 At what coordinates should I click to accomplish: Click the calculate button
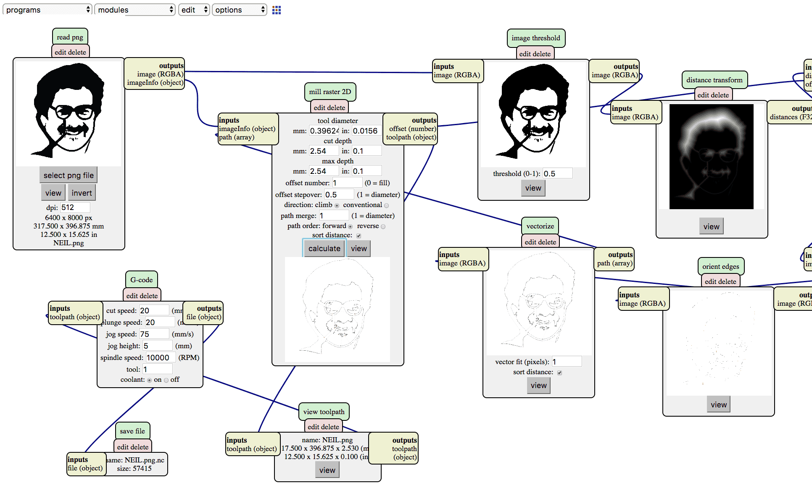pyautogui.click(x=324, y=248)
